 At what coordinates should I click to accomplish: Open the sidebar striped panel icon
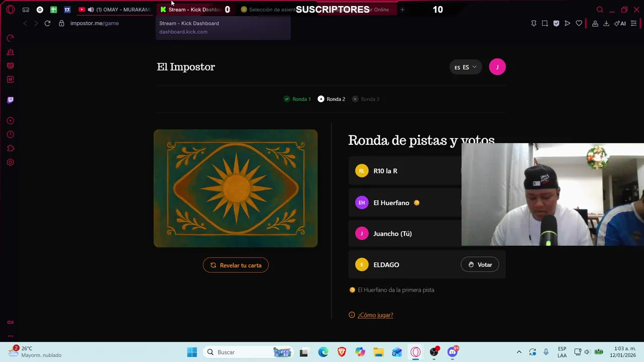pyautogui.click(x=10, y=65)
